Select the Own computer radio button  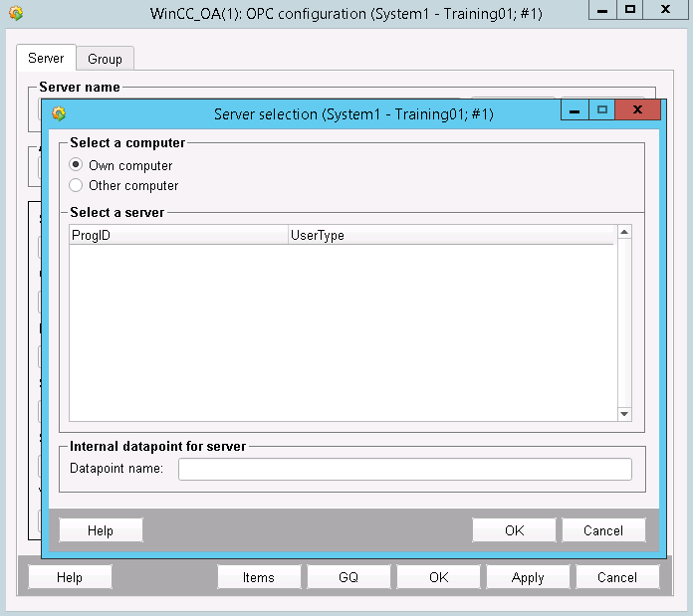point(76,165)
